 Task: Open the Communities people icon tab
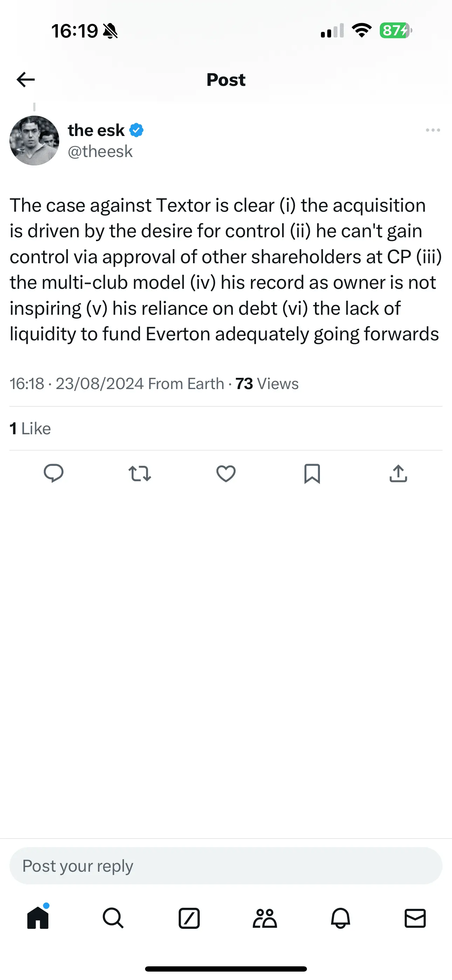265,918
